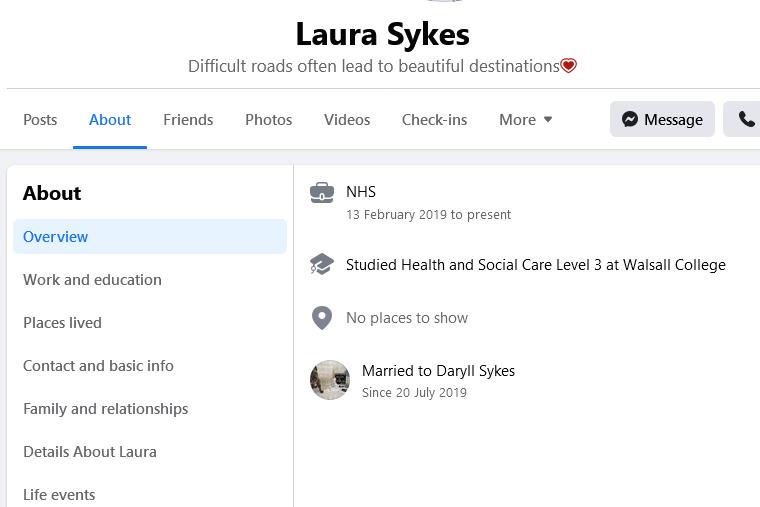The image size is (760, 507).
Task: Click the location pin icon
Action: tap(322, 318)
